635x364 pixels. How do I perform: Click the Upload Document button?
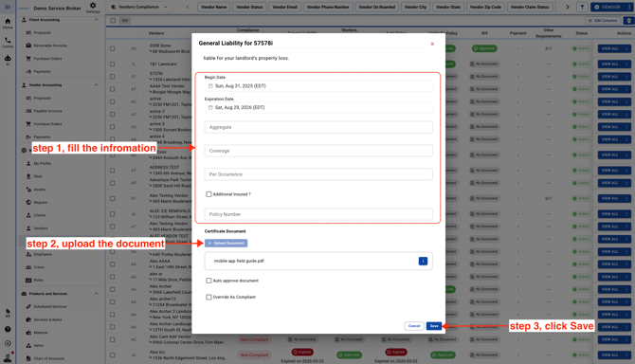[x=226, y=243]
